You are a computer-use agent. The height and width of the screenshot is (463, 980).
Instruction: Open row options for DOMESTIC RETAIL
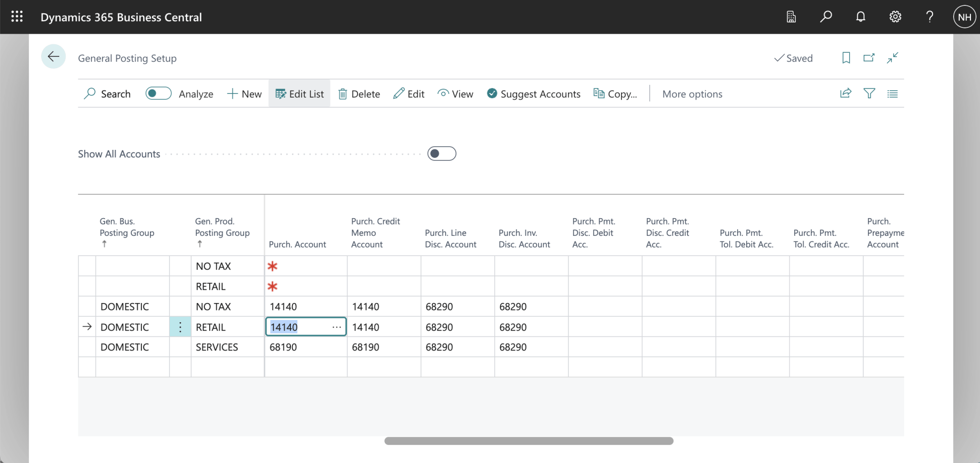point(180,327)
